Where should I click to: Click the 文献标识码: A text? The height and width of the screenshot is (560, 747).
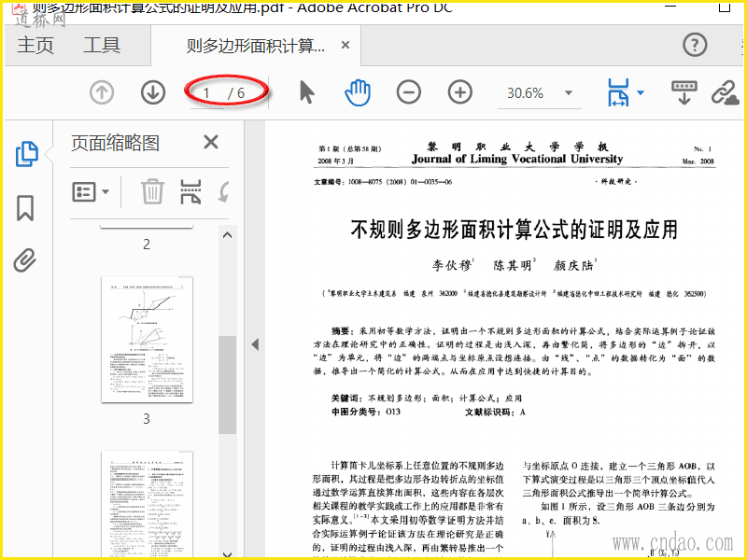click(496, 412)
